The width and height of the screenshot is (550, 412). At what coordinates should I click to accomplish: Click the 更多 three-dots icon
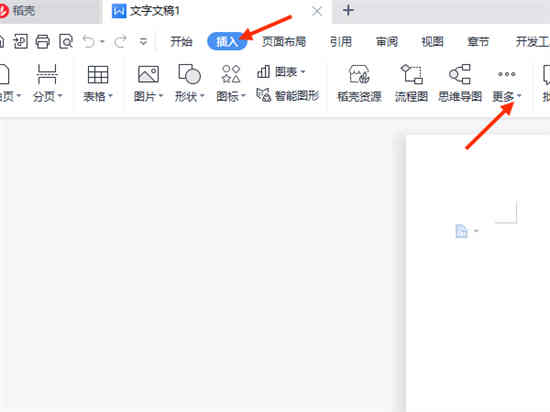(x=507, y=74)
